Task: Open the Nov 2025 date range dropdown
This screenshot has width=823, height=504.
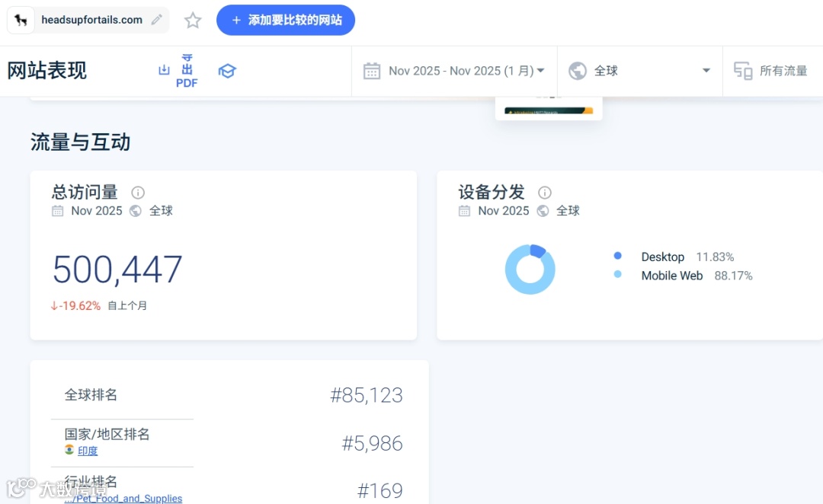Action: click(x=454, y=71)
